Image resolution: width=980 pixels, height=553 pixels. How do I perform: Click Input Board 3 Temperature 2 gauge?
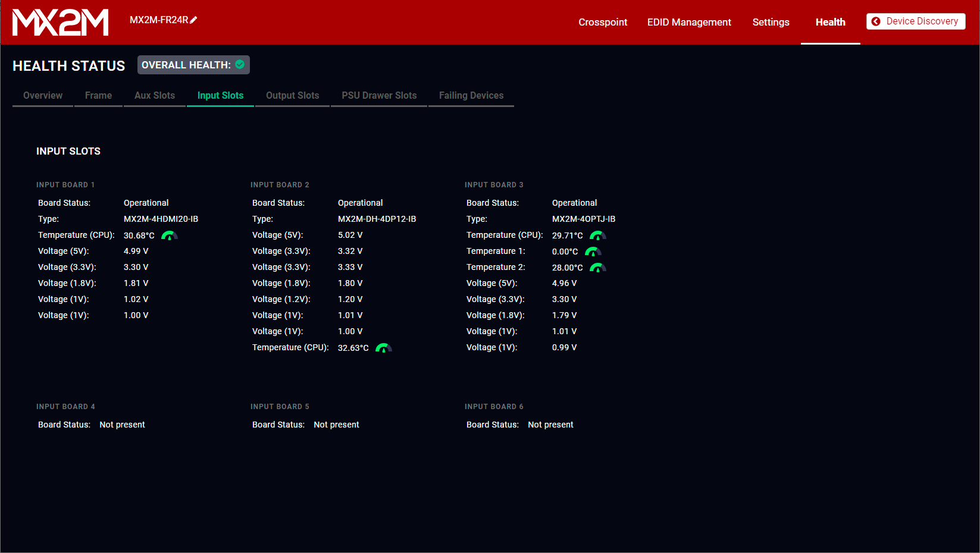598,268
